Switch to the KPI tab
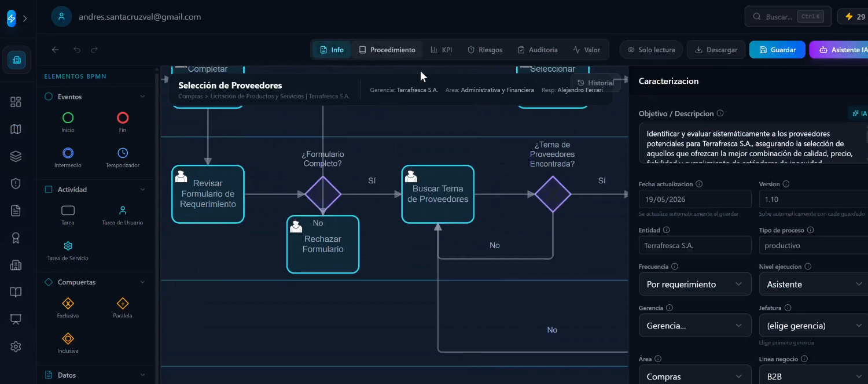The image size is (868, 384). [x=442, y=50]
